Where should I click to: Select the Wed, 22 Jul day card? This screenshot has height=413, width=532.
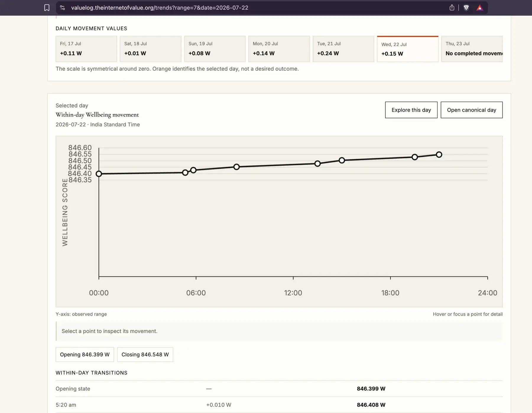408,49
